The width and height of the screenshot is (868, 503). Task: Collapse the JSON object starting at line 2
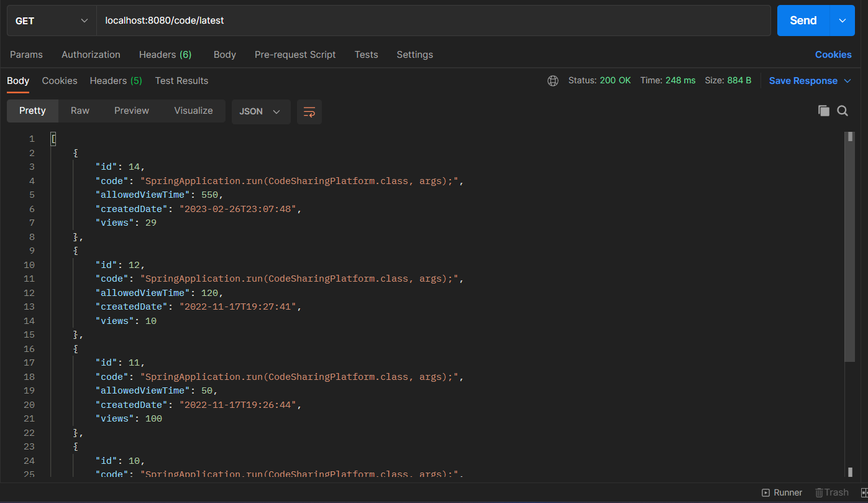pos(75,153)
